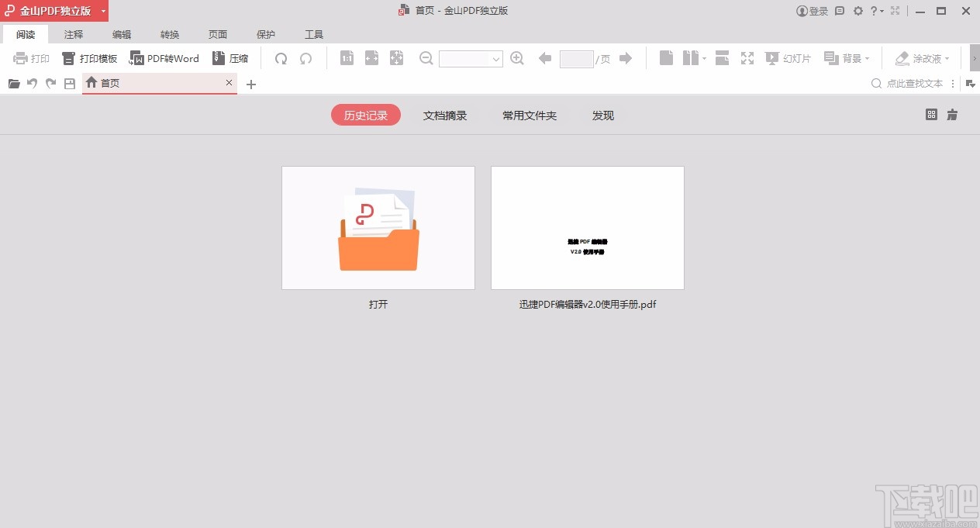Start the 幻灯片 slideshow mode
The height and width of the screenshot is (528, 980).
point(788,58)
